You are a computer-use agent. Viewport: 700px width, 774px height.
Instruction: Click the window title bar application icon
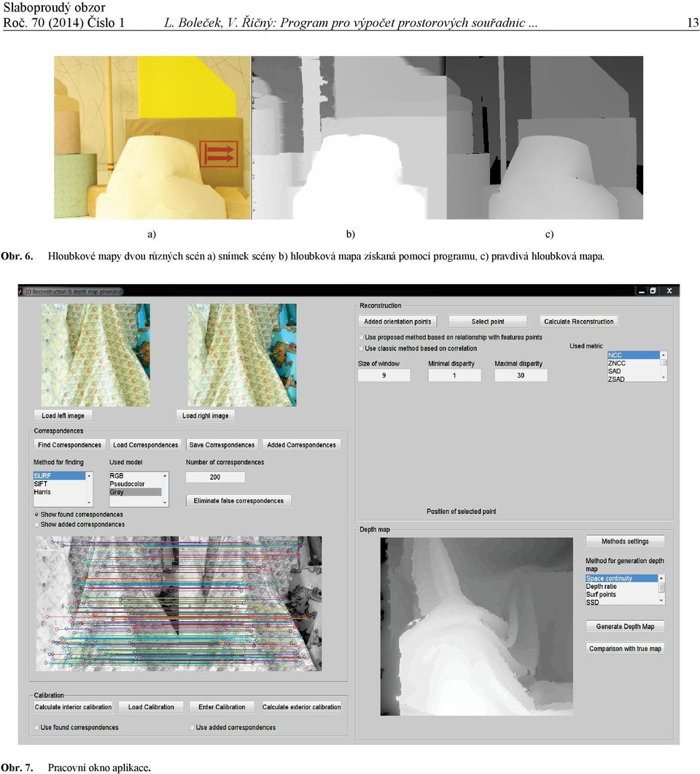click(20, 292)
